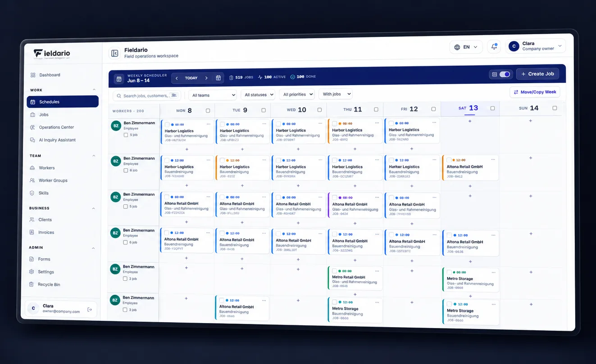Open the All teams dropdown
This screenshot has height=364, width=596.
[213, 95]
